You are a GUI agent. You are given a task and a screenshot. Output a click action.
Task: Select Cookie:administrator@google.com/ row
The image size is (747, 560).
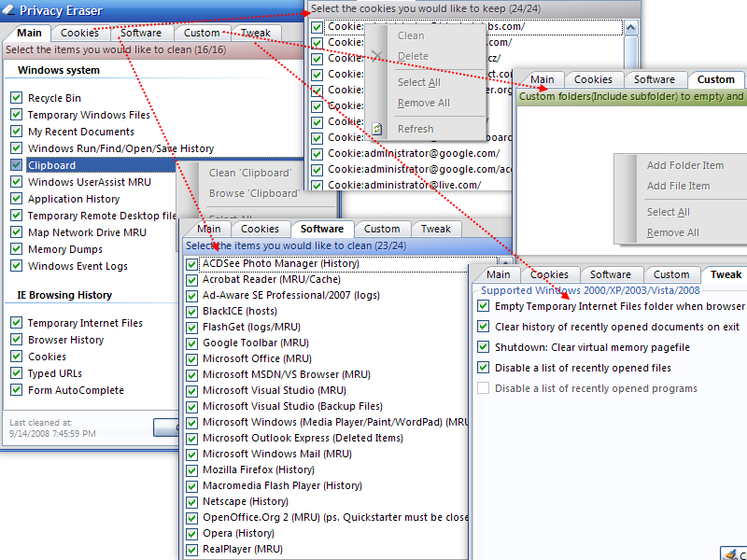coord(414,153)
